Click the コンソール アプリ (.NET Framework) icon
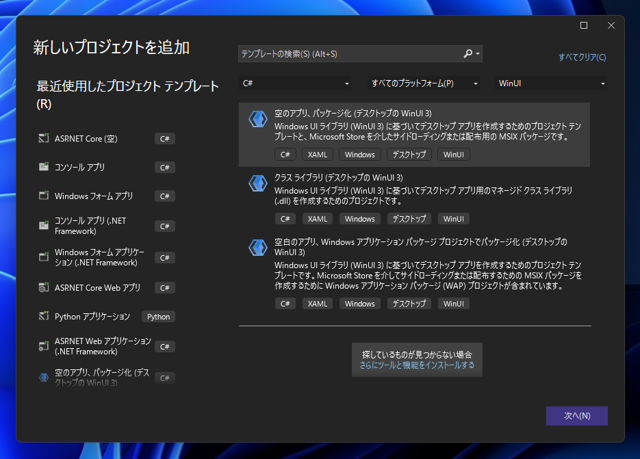Screen dimensions: 640x459 point(44,226)
